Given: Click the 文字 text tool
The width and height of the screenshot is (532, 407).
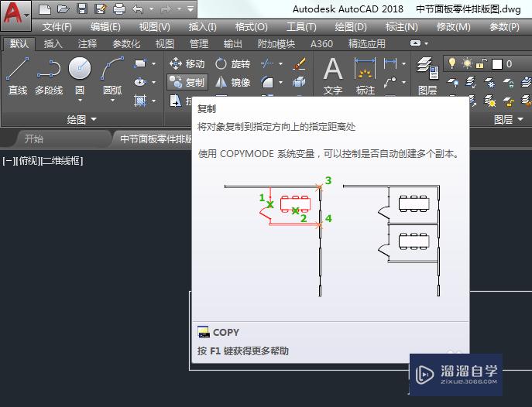Looking at the screenshot, I should click(x=333, y=77).
